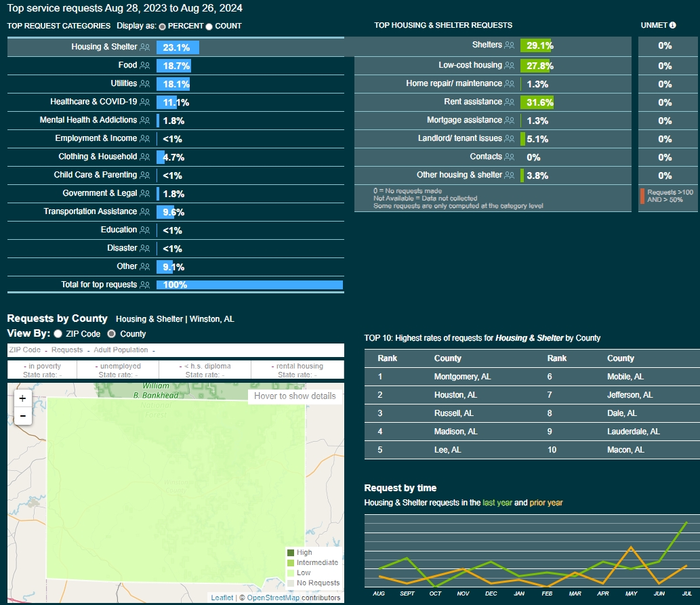
Task: Click the people icon beside Housing & Shelter
Action: tap(144, 47)
